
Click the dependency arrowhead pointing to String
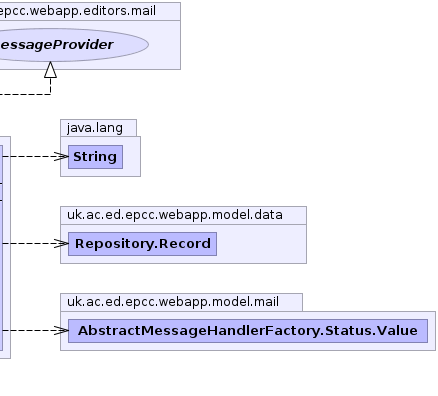[x=62, y=156]
